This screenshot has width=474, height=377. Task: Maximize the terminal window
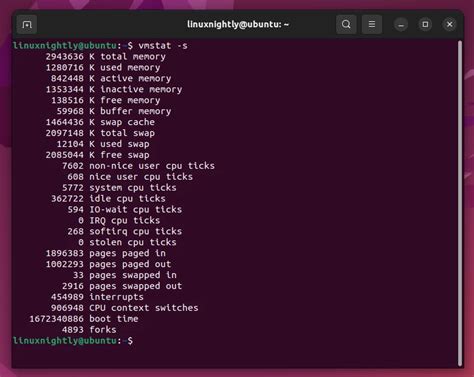coord(425,25)
